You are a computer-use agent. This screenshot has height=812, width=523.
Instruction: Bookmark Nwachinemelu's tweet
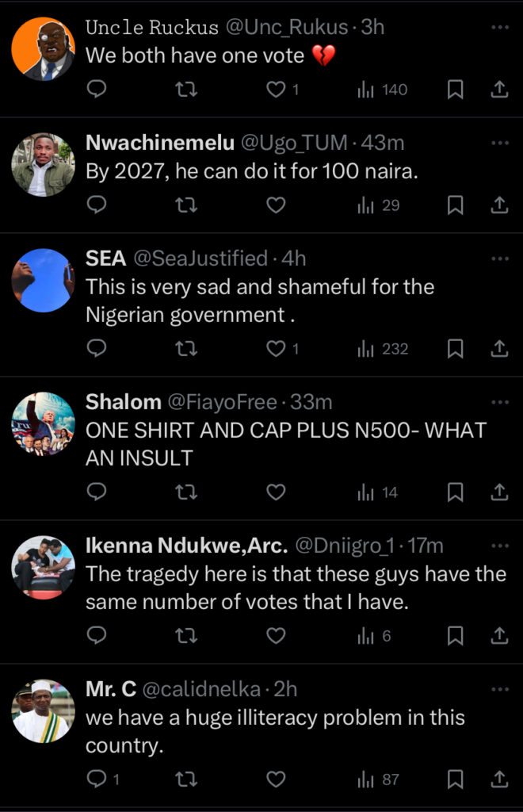tap(455, 206)
